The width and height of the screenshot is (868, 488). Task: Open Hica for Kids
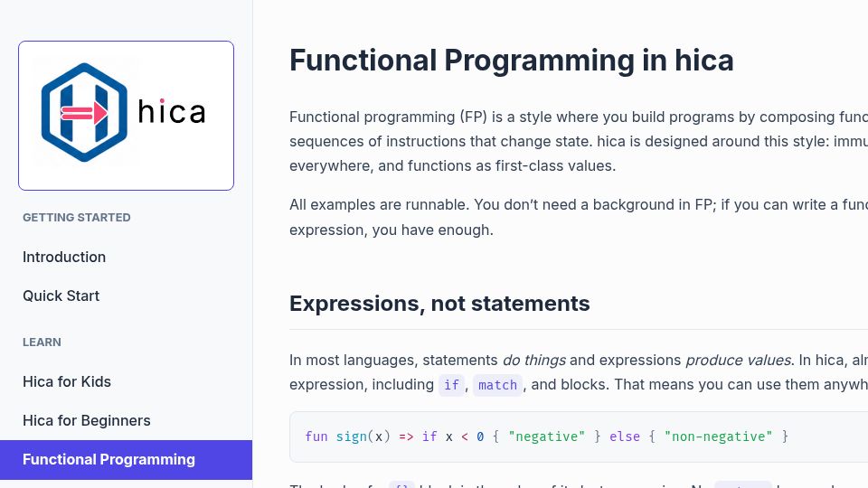(66, 381)
